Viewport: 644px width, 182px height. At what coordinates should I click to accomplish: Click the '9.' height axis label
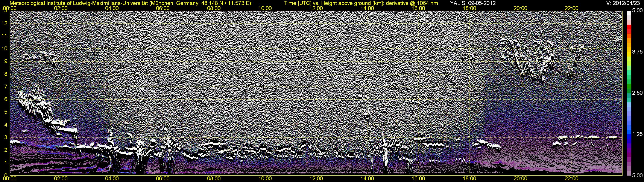[x=6, y=61]
